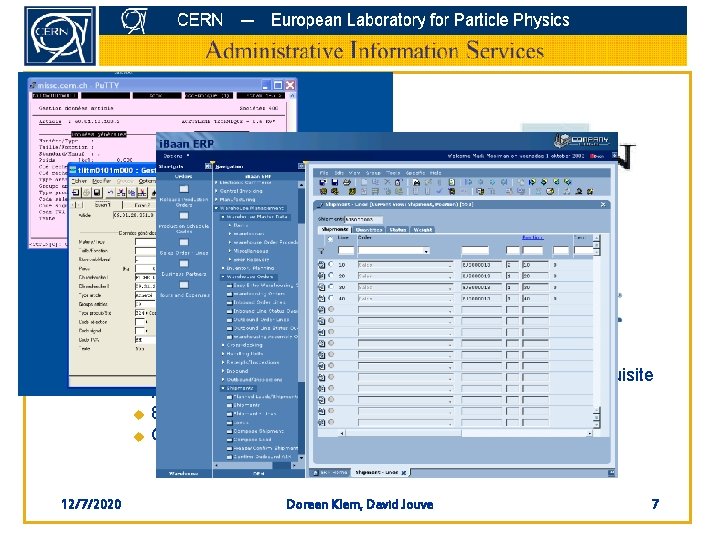Click the PuTTY title bar icon
Viewport: 720px width, 540px height.
(33, 85)
